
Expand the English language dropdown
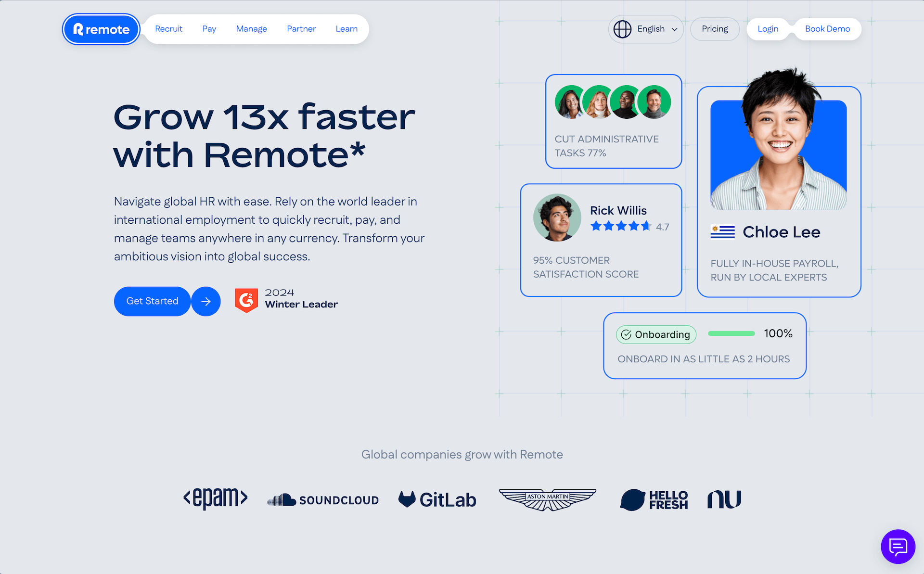pyautogui.click(x=645, y=28)
